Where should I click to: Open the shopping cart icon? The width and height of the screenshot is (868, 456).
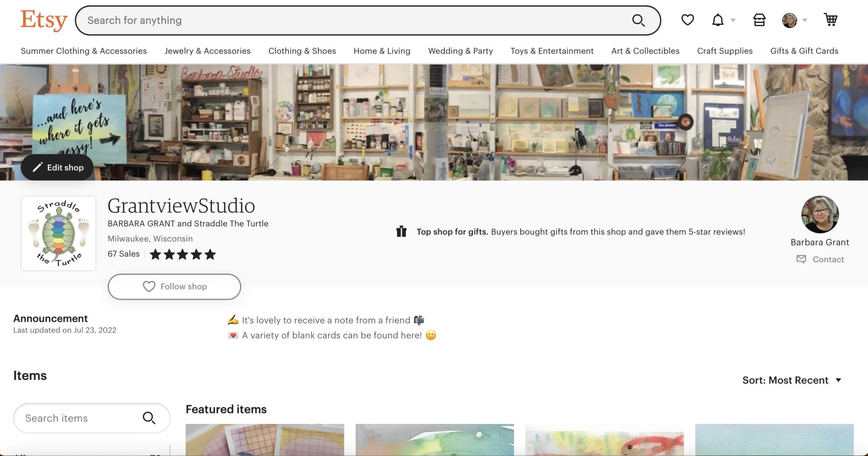(x=830, y=20)
